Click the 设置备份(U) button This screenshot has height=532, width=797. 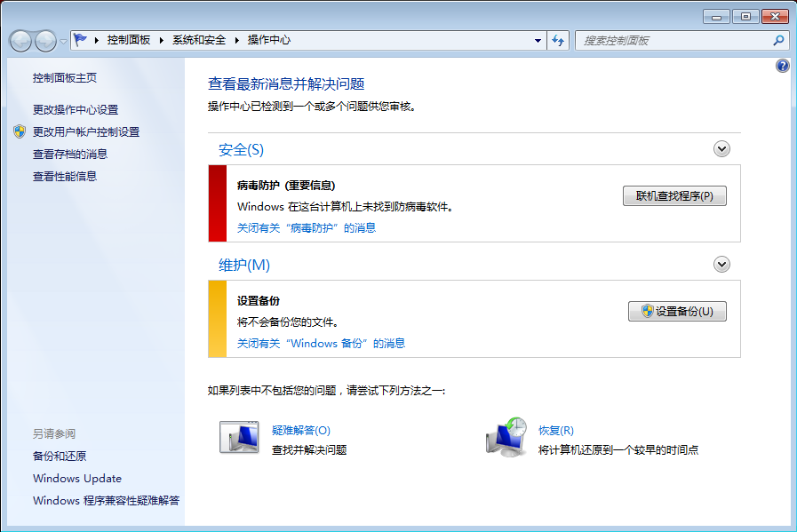point(677,312)
